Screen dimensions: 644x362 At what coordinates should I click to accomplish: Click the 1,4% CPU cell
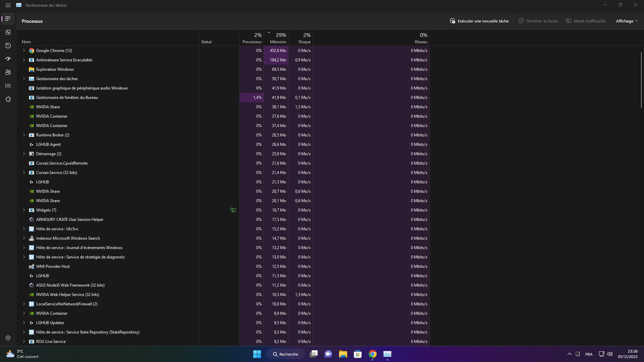(252, 98)
